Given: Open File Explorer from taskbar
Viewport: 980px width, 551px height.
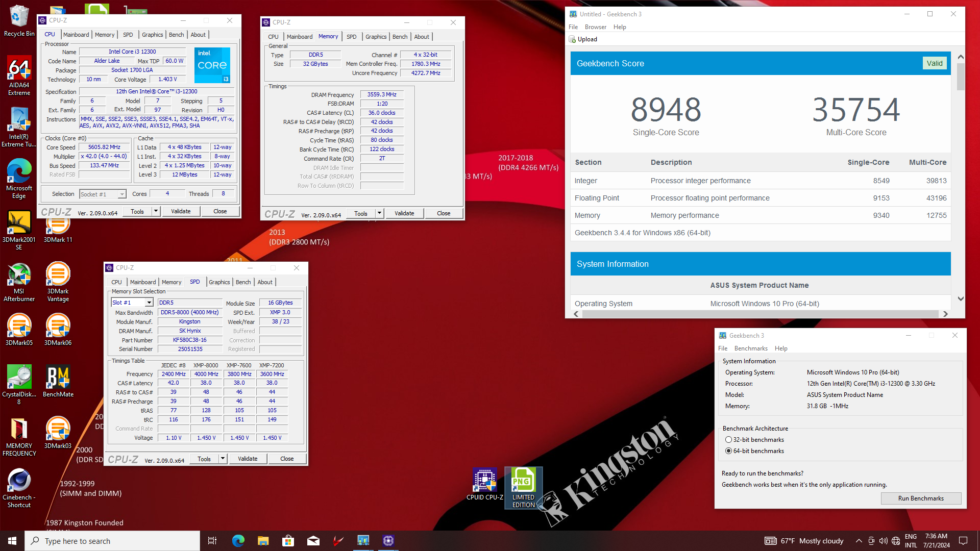Looking at the screenshot, I should (x=263, y=541).
